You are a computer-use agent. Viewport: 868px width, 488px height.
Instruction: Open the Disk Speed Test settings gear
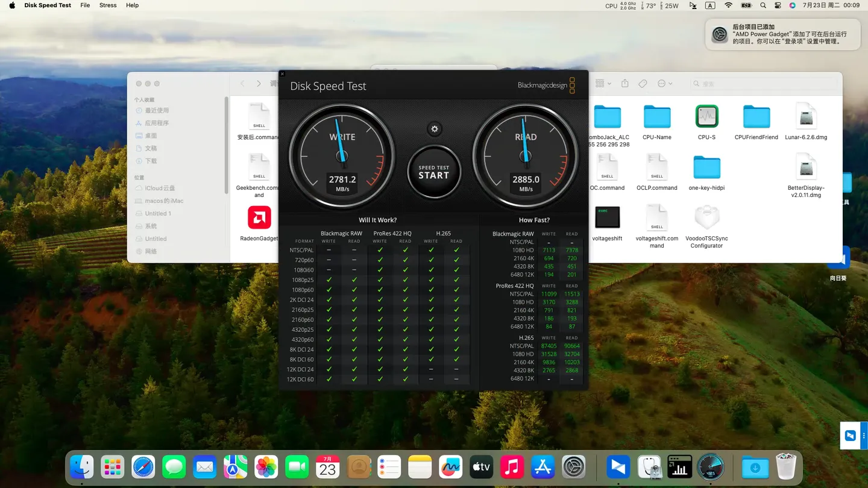point(434,128)
